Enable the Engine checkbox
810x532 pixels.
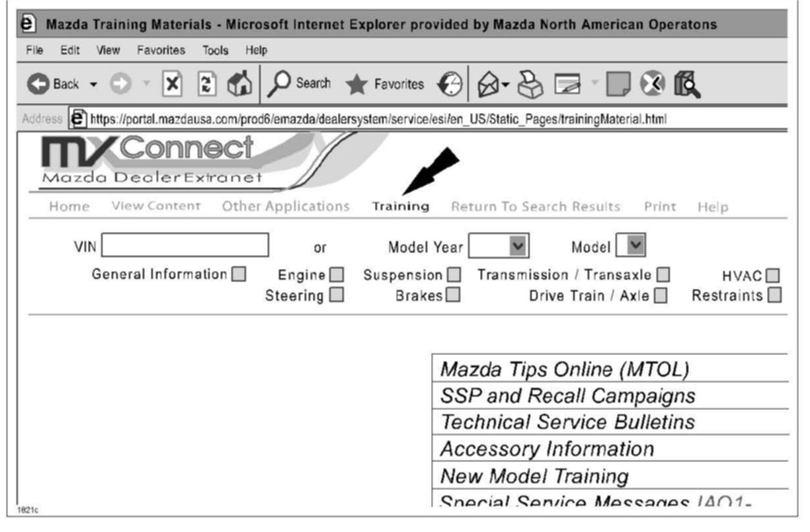point(337,275)
